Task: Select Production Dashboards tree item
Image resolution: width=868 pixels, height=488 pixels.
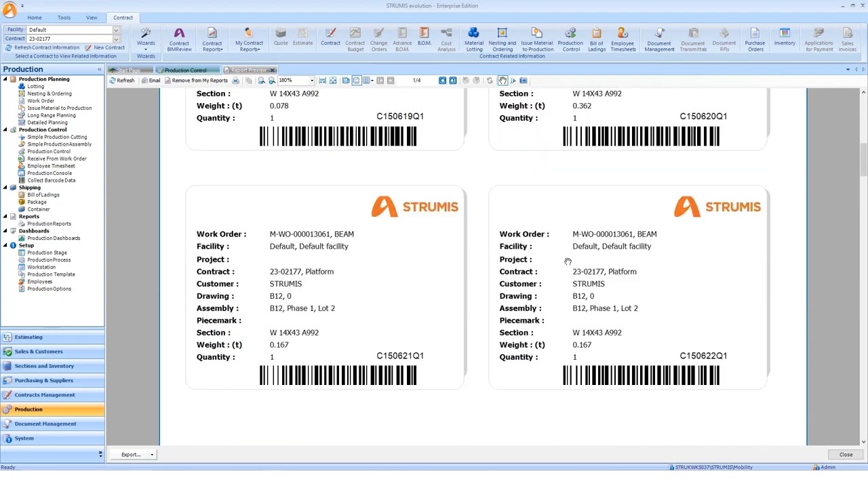Action: pyautogui.click(x=54, y=239)
